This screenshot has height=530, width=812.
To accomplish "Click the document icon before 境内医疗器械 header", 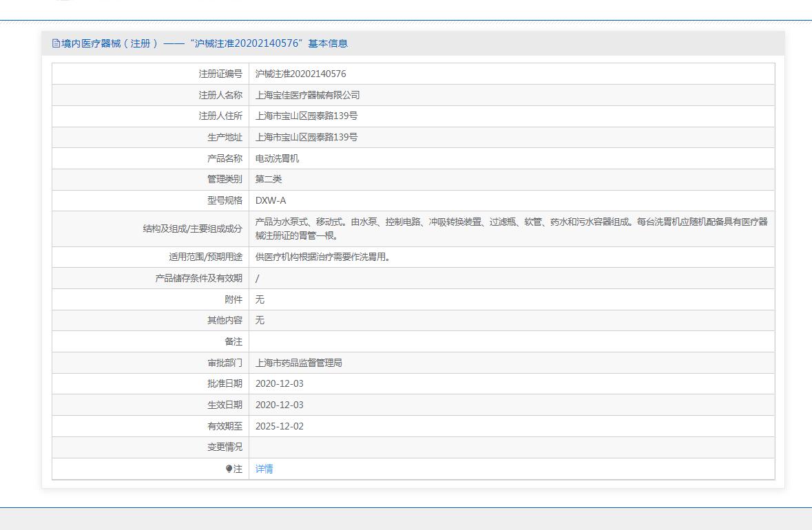I will pos(56,43).
